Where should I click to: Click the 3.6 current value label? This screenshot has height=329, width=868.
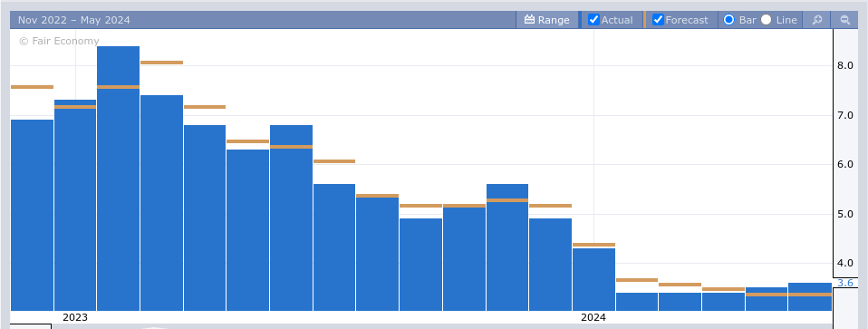(x=845, y=283)
